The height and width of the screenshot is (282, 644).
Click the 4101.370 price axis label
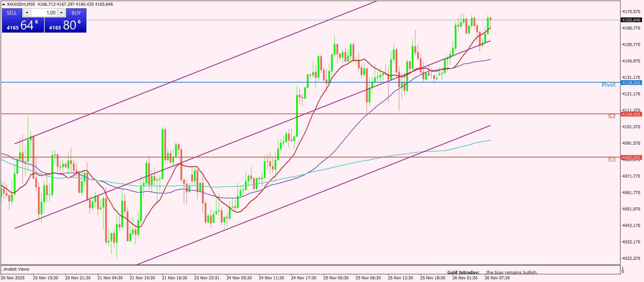pyautogui.click(x=631, y=127)
